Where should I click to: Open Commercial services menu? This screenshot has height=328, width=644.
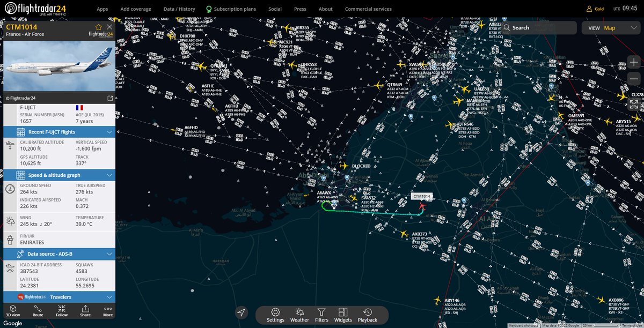(368, 9)
